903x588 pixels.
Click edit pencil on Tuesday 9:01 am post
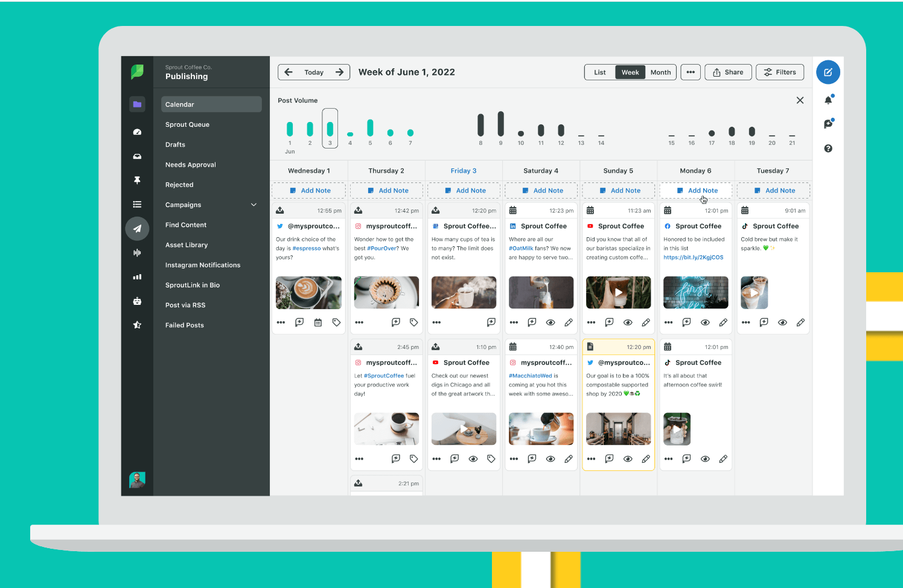[x=800, y=322]
